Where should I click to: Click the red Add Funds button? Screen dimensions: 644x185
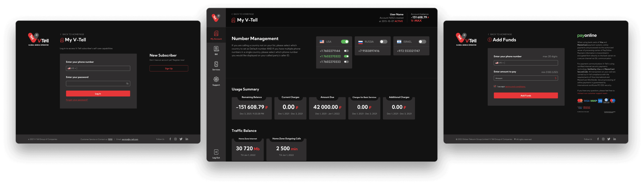[x=526, y=95]
